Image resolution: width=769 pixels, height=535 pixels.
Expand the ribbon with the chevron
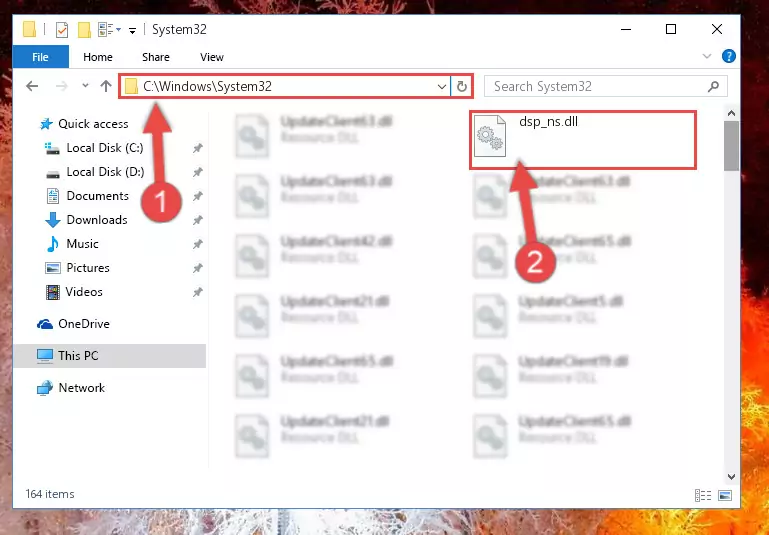[706, 56]
